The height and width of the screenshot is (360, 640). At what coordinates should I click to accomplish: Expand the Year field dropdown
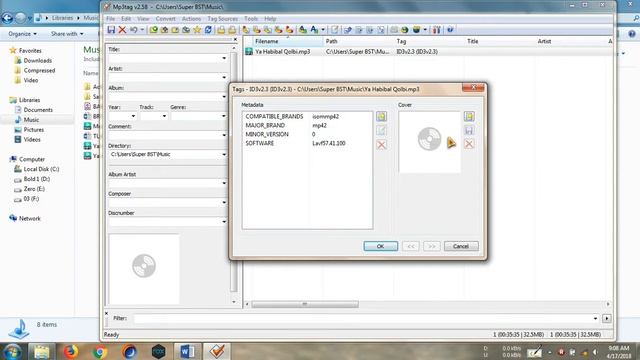[133, 116]
